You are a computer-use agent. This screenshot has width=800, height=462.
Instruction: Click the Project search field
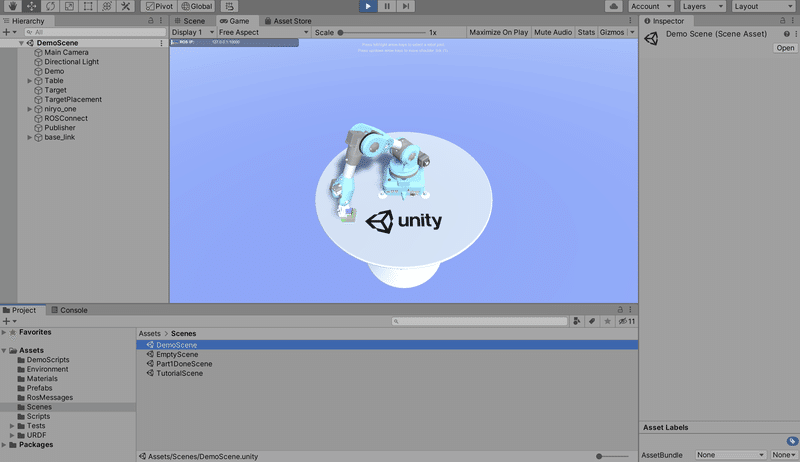[x=480, y=321]
